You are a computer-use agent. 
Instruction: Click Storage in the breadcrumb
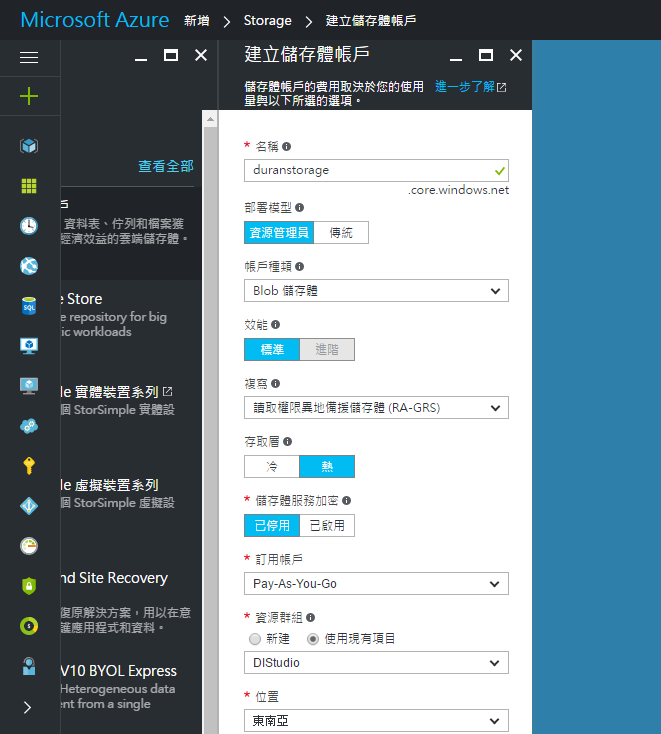(x=267, y=21)
